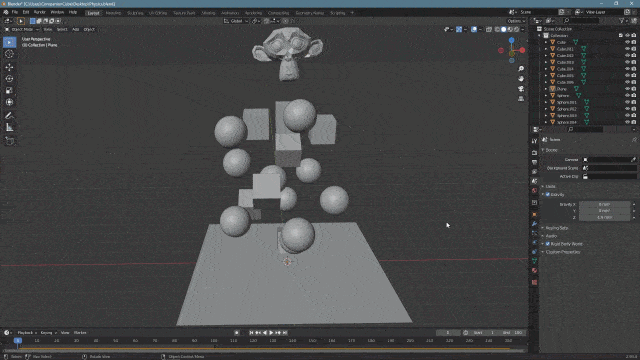Screen dimensions: 640x360
Task: Open the Render properties tab icon
Action: [534, 153]
